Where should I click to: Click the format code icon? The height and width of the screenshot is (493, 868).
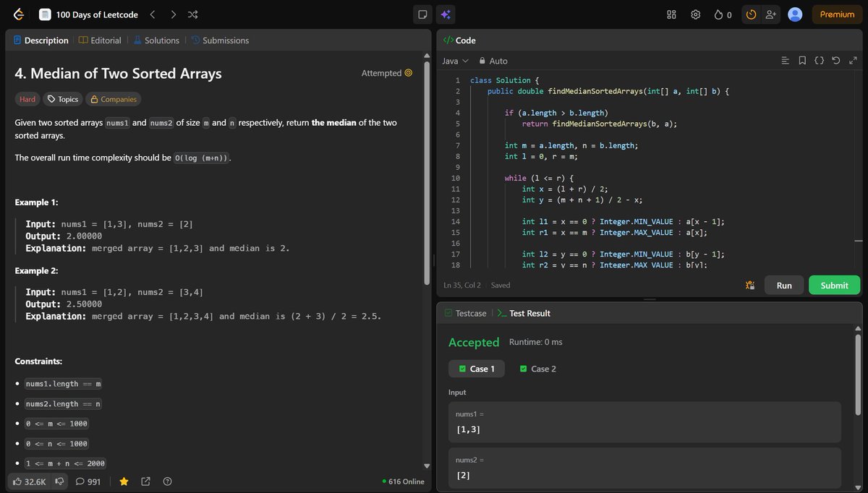coord(786,61)
